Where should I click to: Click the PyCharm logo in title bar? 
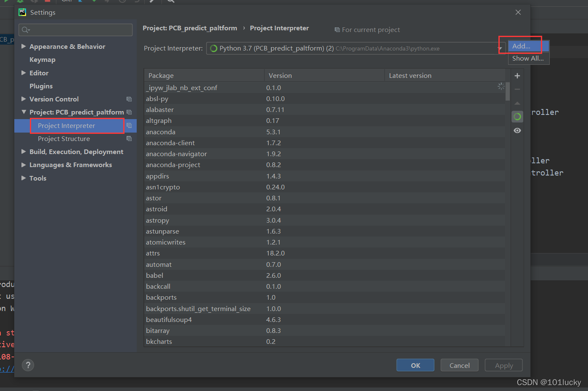[x=22, y=12]
